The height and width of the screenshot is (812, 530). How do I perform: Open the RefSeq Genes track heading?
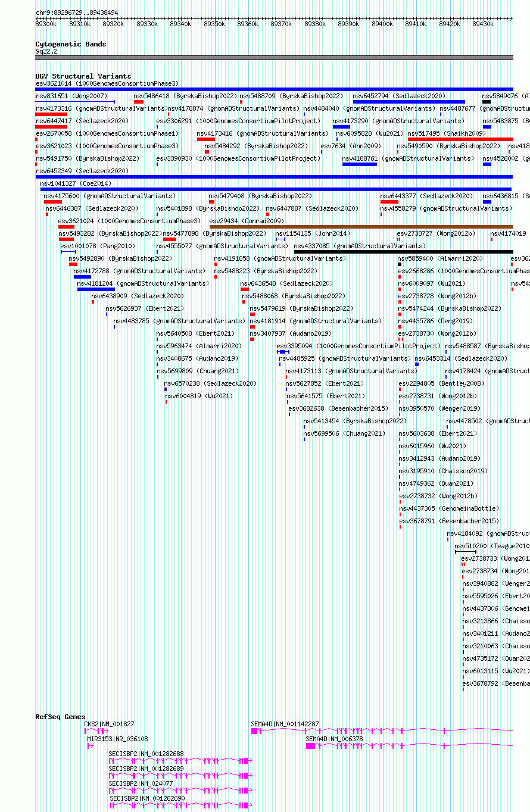[60, 717]
